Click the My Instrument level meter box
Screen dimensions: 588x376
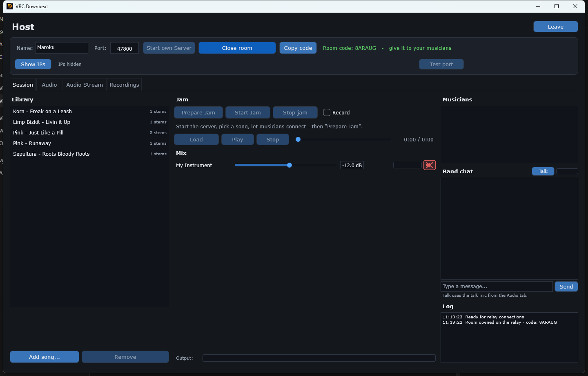pyautogui.click(x=407, y=165)
